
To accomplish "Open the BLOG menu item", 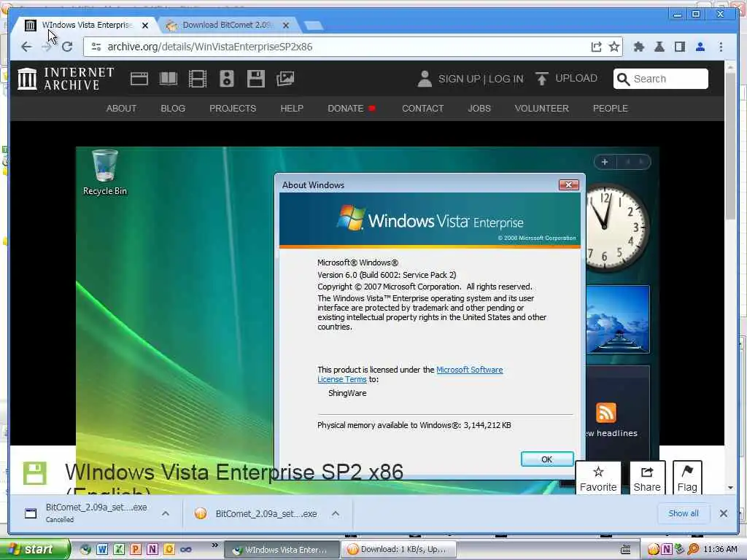I will click(173, 109).
